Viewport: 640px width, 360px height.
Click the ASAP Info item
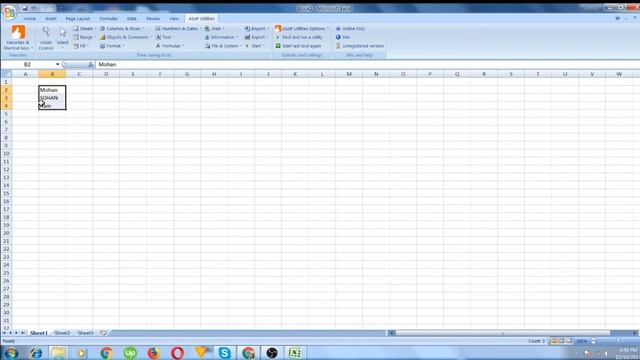[343, 37]
